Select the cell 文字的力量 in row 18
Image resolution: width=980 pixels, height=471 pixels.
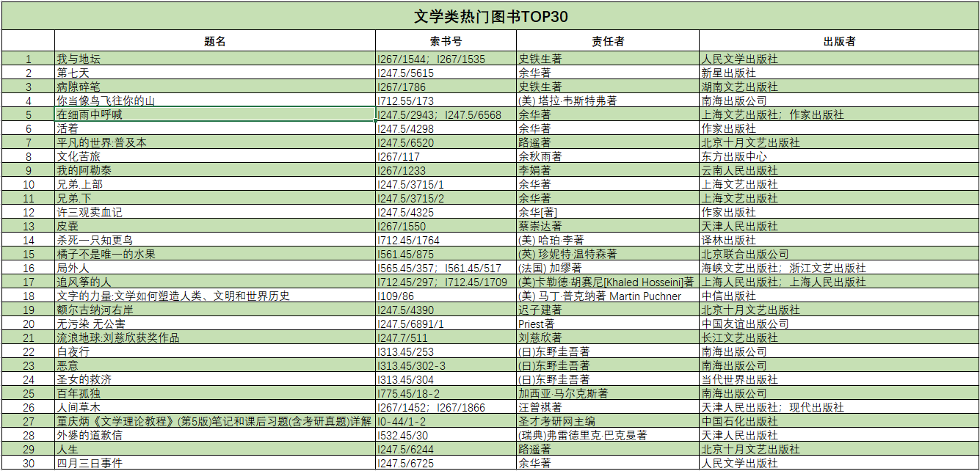coord(215,296)
